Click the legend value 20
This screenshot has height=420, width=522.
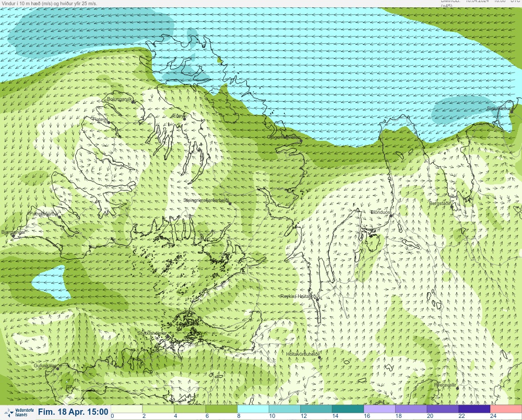[x=430, y=416]
